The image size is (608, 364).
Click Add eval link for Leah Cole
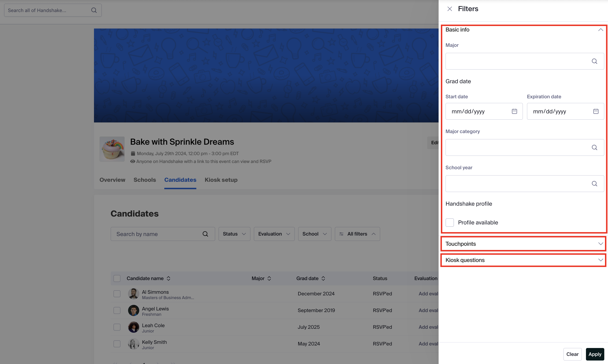click(428, 327)
